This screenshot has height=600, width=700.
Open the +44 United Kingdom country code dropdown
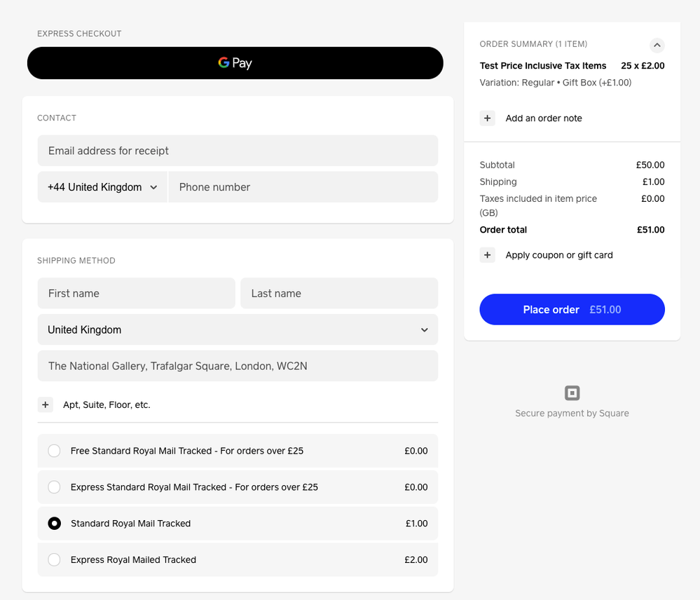[102, 187]
